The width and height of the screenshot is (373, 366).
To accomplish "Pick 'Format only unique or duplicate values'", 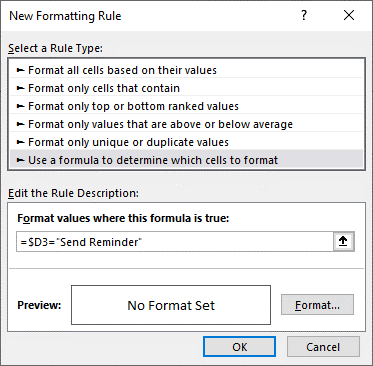I will 186,142.
